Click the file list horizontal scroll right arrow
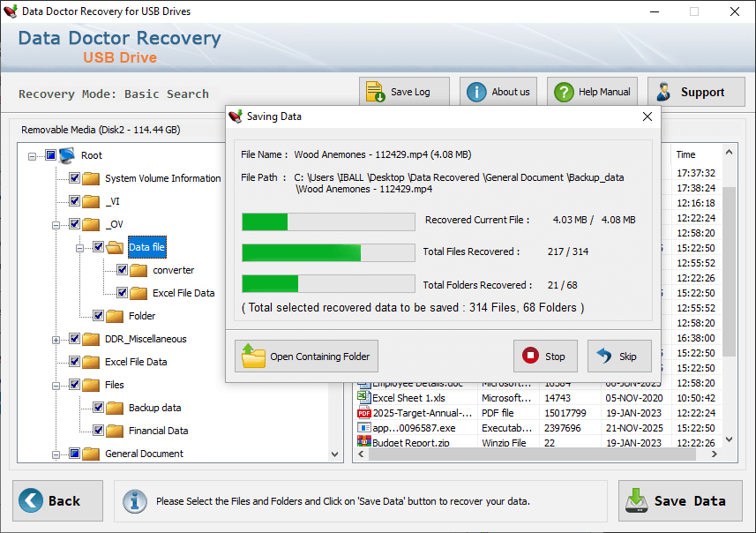756x533 pixels. (x=714, y=454)
